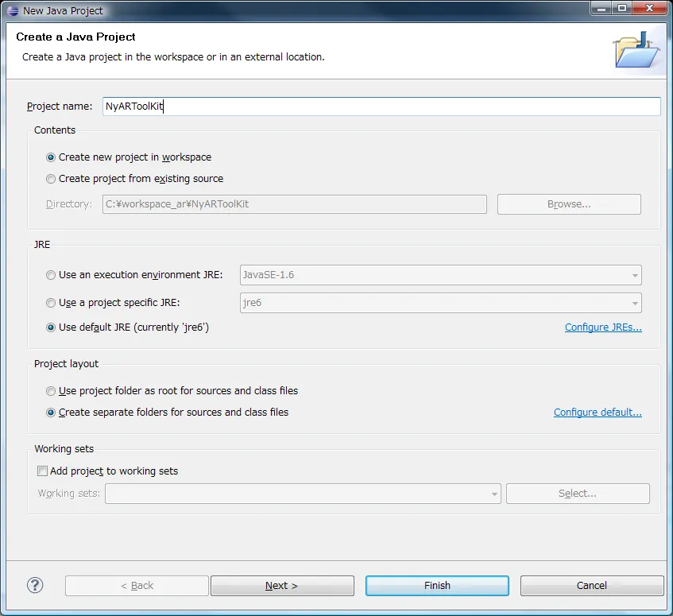This screenshot has width=673, height=616.
Task: Click the Directory path field
Action: (295, 204)
